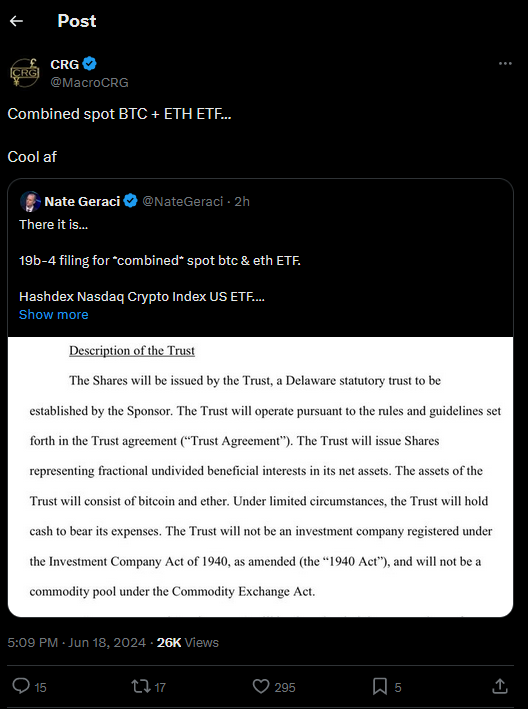Click the reply speech bubble icon
The width and height of the screenshot is (528, 709).
pyautogui.click(x=21, y=686)
